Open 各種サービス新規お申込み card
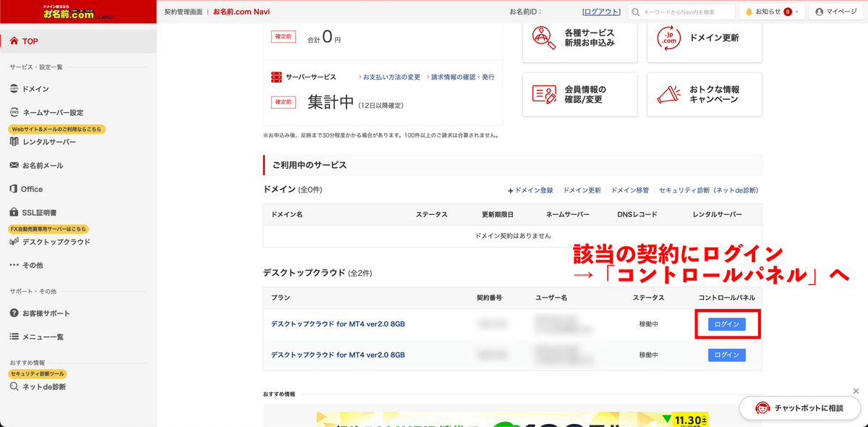Image resolution: width=868 pixels, height=427 pixels. [579, 38]
